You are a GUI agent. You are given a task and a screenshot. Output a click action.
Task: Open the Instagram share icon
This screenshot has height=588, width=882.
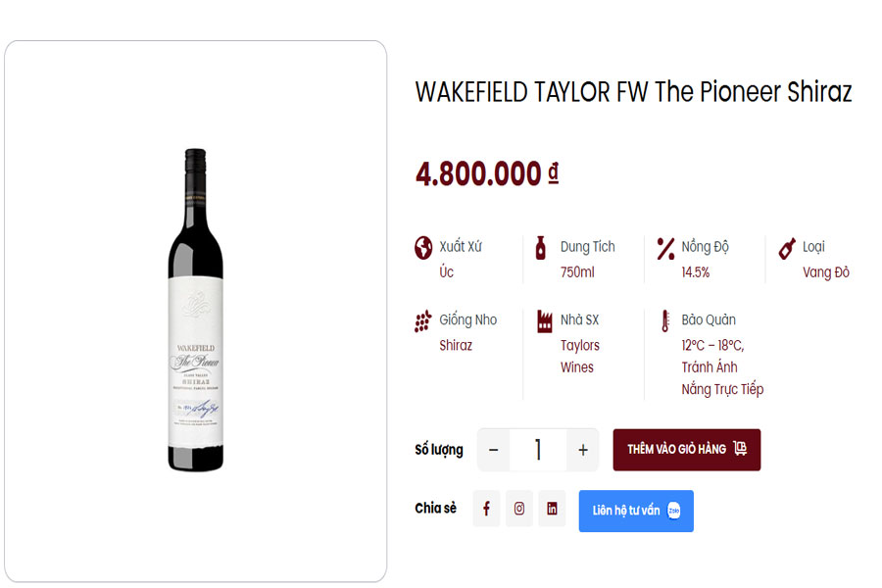pyautogui.click(x=519, y=509)
